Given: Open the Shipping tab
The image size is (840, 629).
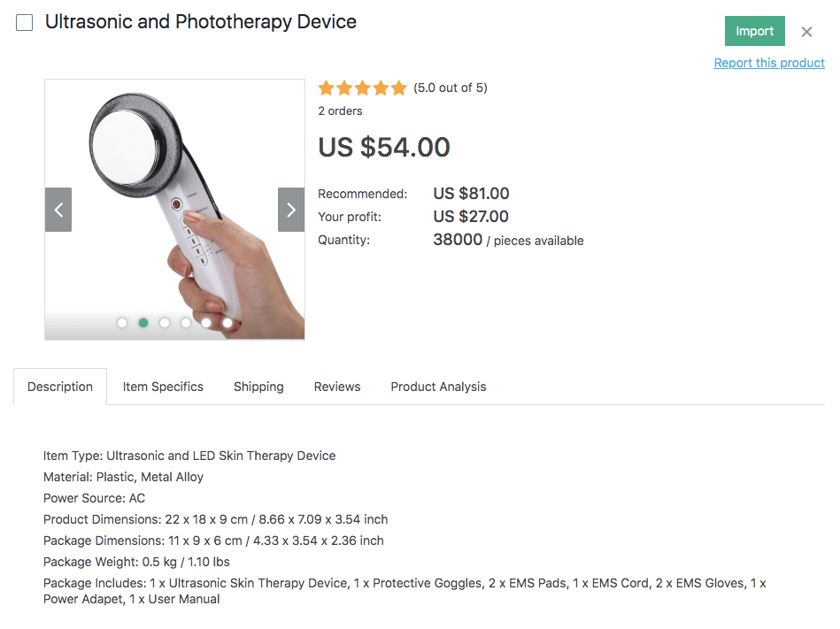Looking at the screenshot, I should [x=258, y=387].
